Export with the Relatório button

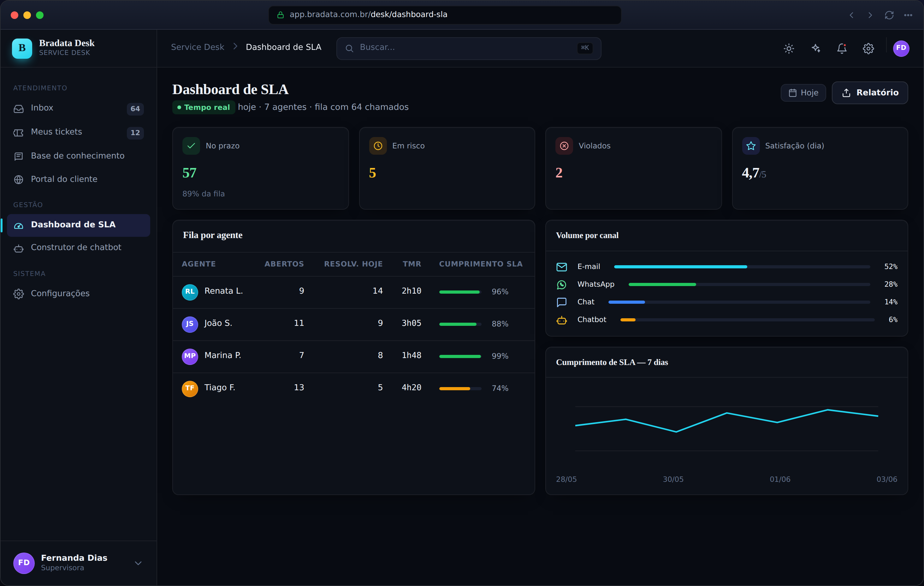869,93
